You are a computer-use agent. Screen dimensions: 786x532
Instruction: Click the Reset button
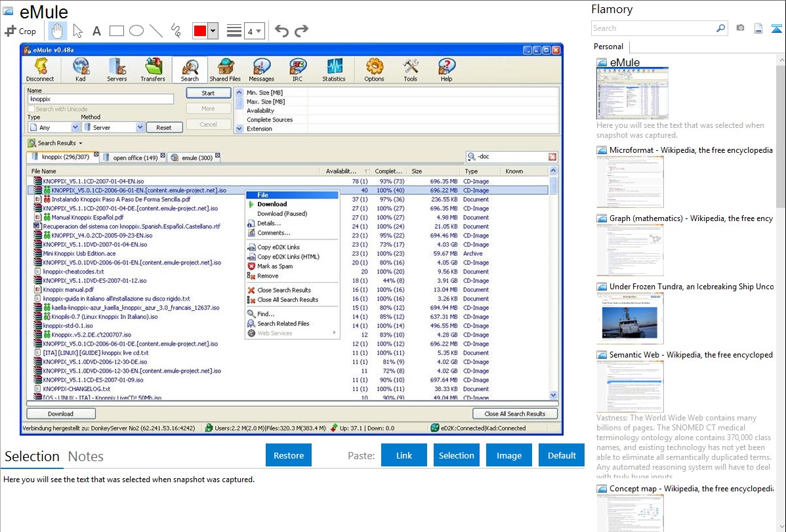click(164, 127)
